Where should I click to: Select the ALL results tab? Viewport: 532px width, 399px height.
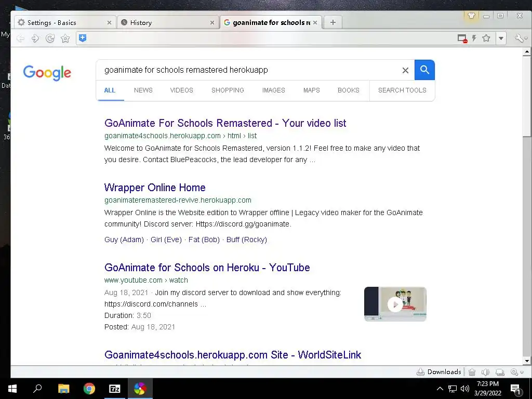[110, 90]
